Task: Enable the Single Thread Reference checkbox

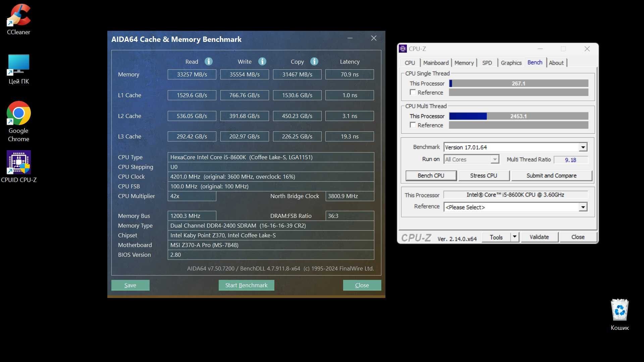Action: point(413,92)
